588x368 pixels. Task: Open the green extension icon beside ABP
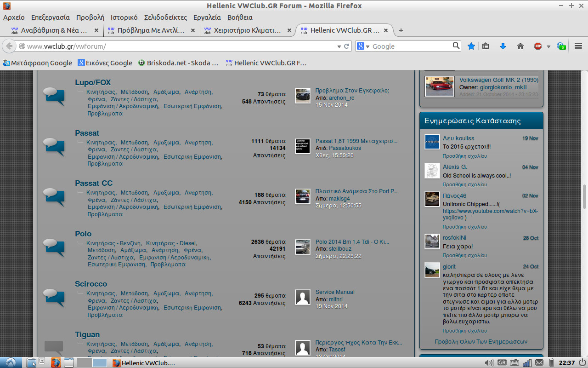[x=561, y=46]
